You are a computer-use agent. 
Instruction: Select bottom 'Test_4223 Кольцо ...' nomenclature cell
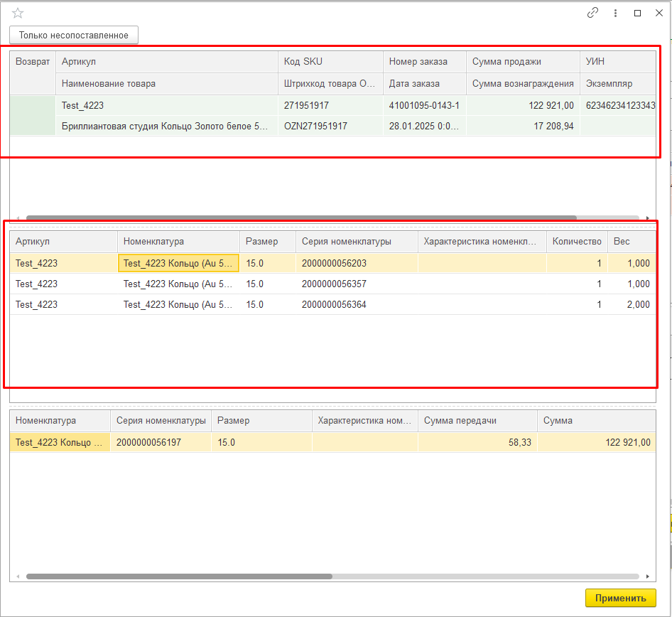(60, 442)
